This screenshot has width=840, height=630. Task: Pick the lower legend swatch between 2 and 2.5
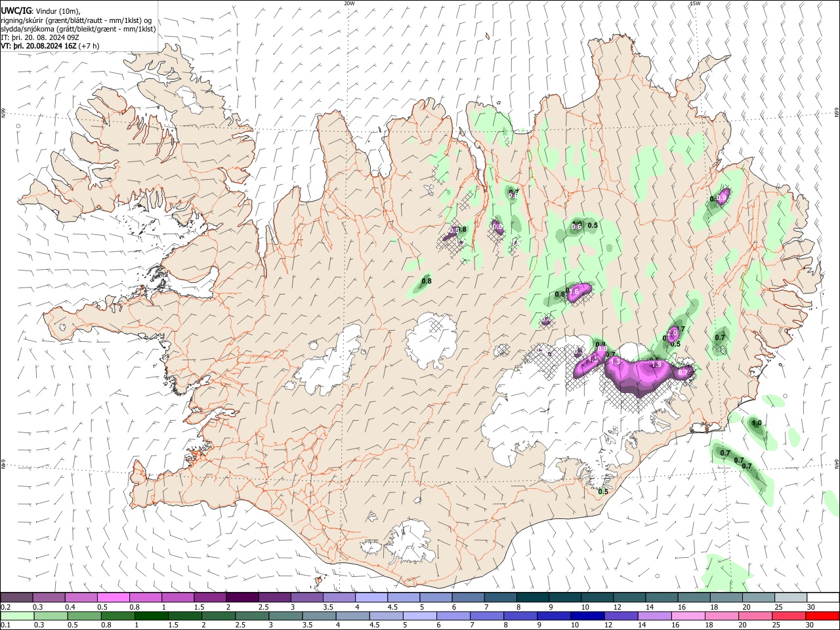point(219,616)
